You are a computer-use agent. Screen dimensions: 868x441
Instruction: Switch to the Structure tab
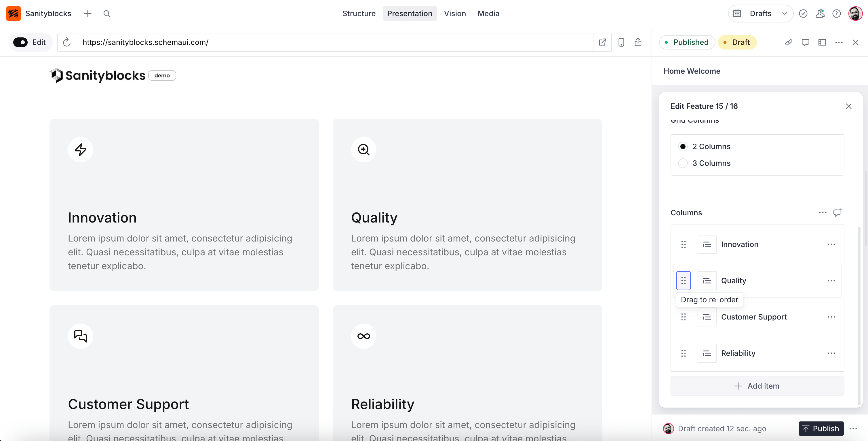point(359,14)
